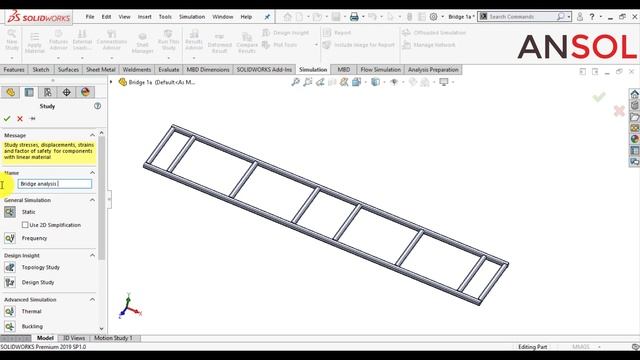Expand the Bridge 1a flyout tree arrow
Viewport: 640px width, 360px height.
tap(111, 82)
